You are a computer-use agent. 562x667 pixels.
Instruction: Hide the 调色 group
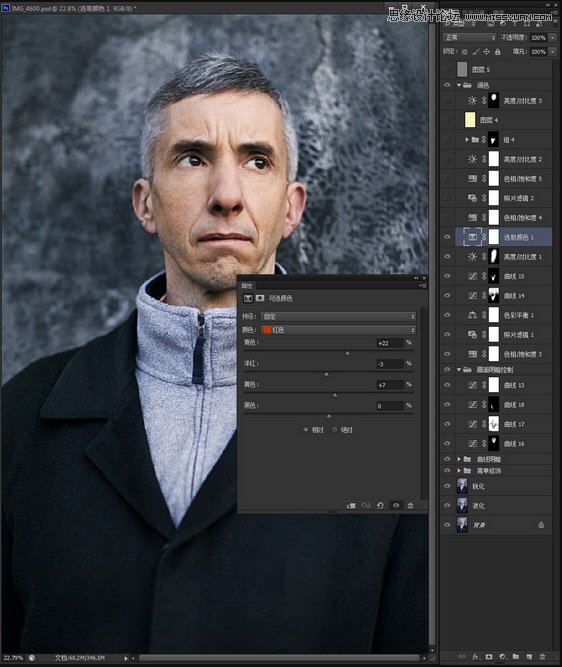pyautogui.click(x=447, y=85)
